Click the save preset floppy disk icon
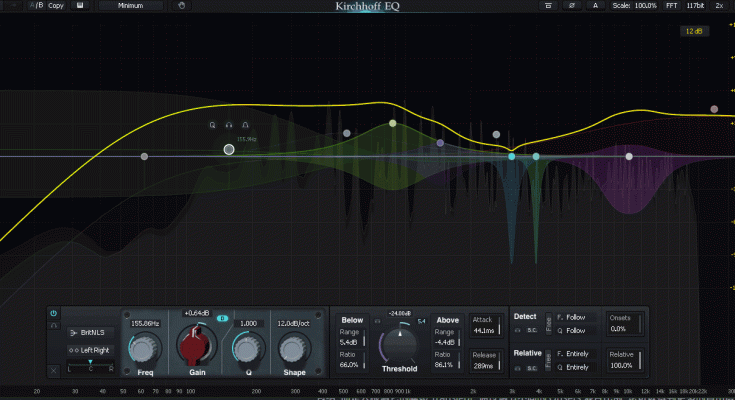735x400 pixels. (81, 5)
